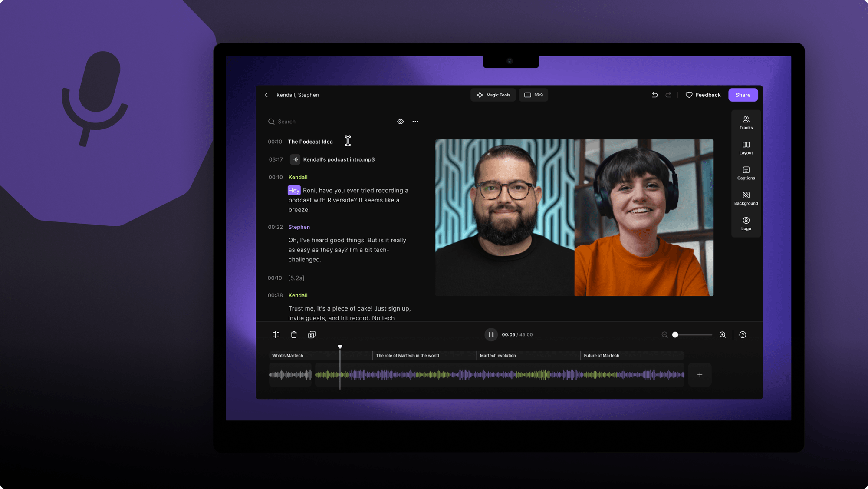Image resolution: width=868 pixels, height=489 pixels.
Task: Click the split audio icon below the transcript
Action: [x=276, y=334]
